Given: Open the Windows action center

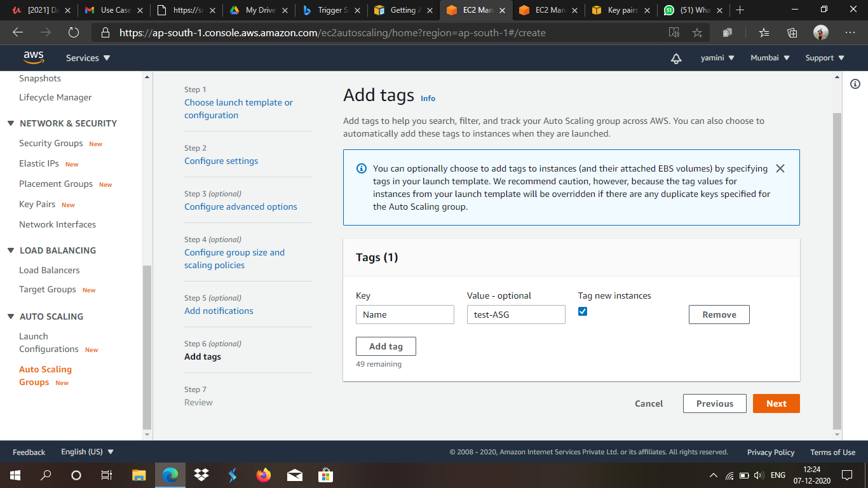Looking at the screenshot, I should pos(846,475).
